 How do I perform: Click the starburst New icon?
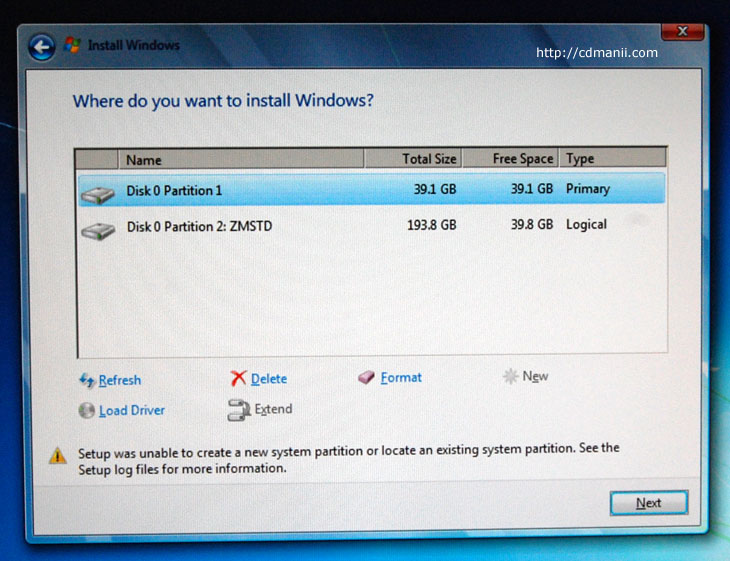click(x=510, y=376)
